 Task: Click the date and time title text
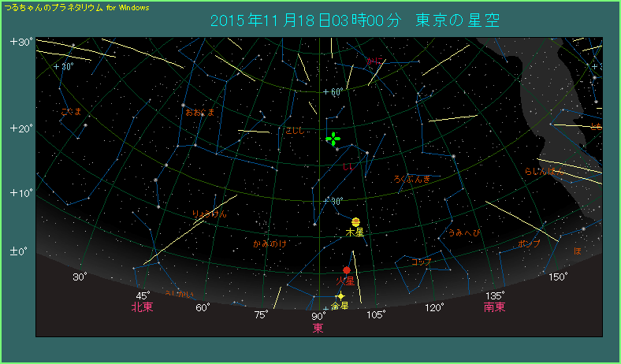pos(355,20)
